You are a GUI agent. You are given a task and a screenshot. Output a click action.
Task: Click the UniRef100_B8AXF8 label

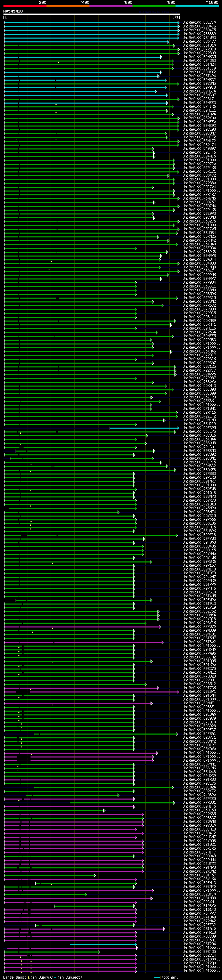(199, 470)
